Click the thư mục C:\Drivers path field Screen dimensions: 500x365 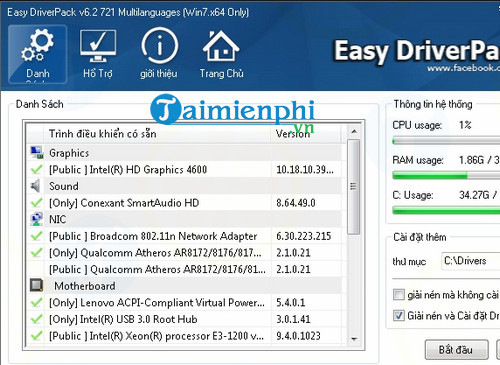471,261
